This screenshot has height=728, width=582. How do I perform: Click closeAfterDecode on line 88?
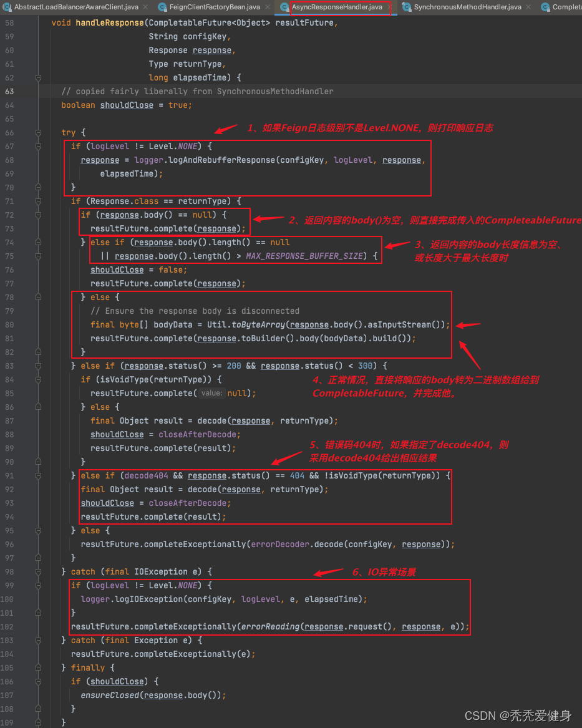coord(197,435)
